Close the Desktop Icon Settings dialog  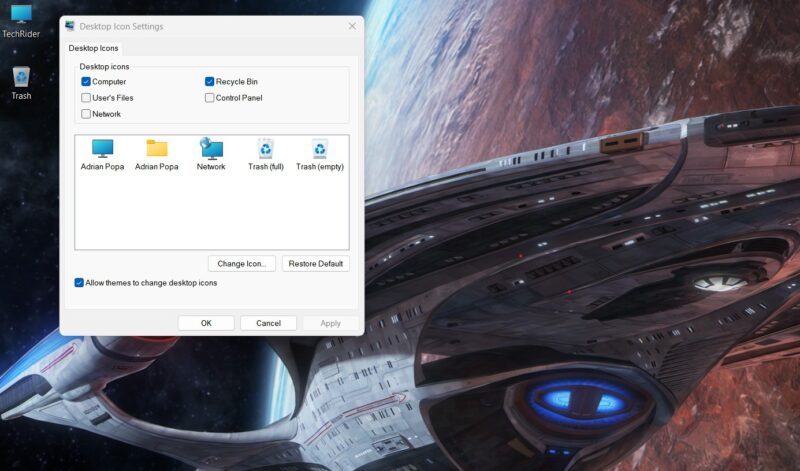352,26
